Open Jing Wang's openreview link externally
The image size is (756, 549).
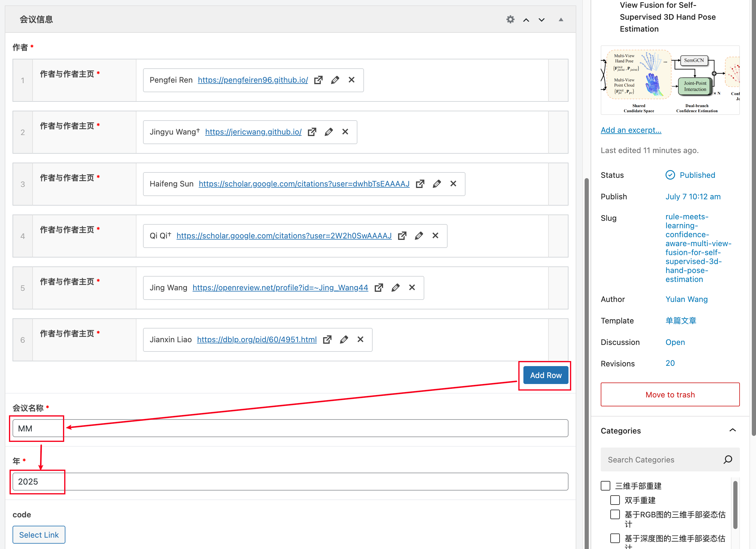379,288
